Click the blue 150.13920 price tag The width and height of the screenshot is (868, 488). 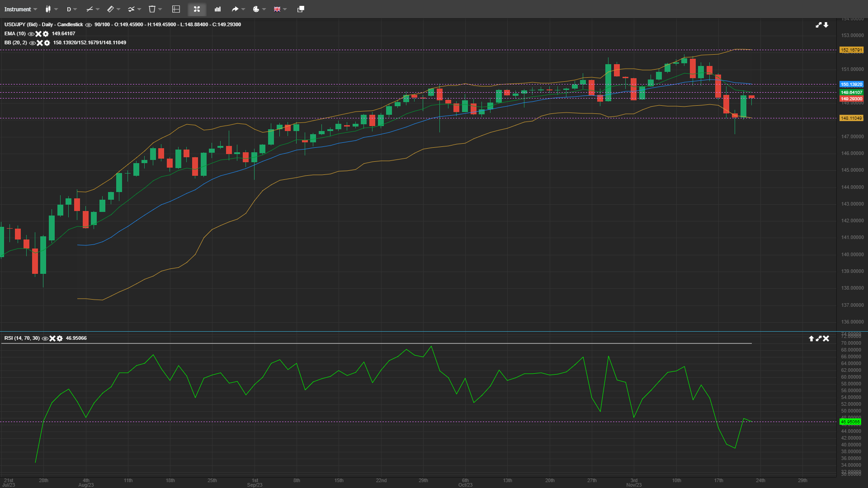point(851,84)
